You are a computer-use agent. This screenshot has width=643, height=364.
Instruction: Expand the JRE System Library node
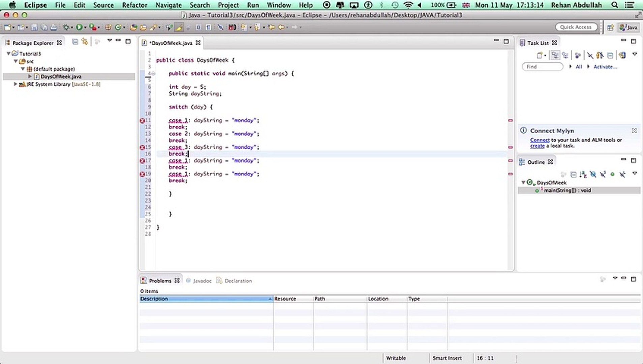click(x=16, y=84)
